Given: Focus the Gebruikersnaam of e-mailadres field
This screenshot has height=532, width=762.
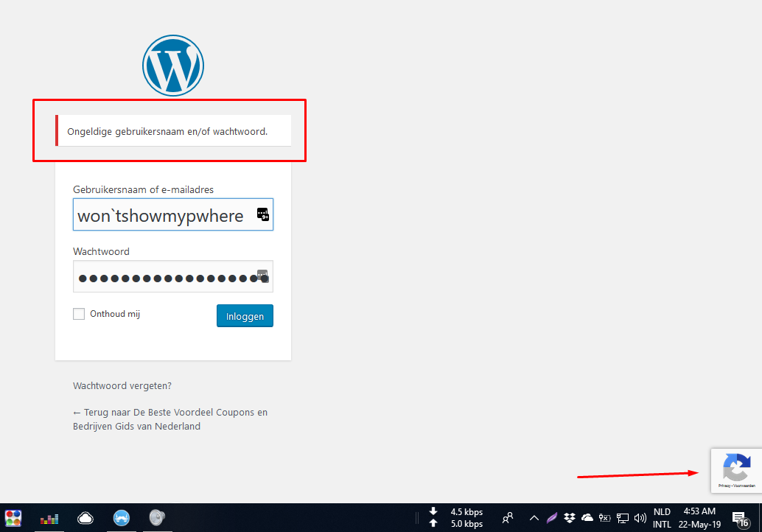Looking at the screenshot, I should coord(173,214).
